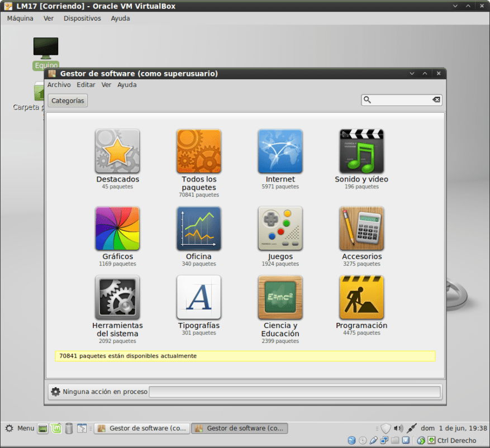Open the Herramientas del sistema category
The height and width of the screenshot is (448, 490).
pyautogui.click(x=117, y=297)
